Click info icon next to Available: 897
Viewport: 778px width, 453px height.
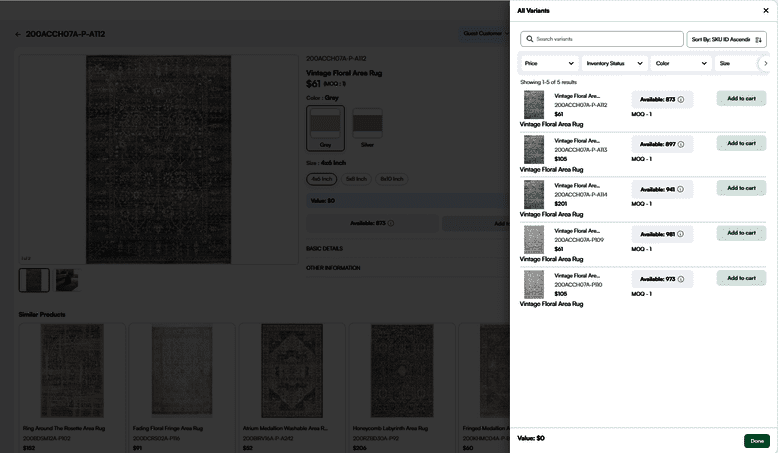682,144
